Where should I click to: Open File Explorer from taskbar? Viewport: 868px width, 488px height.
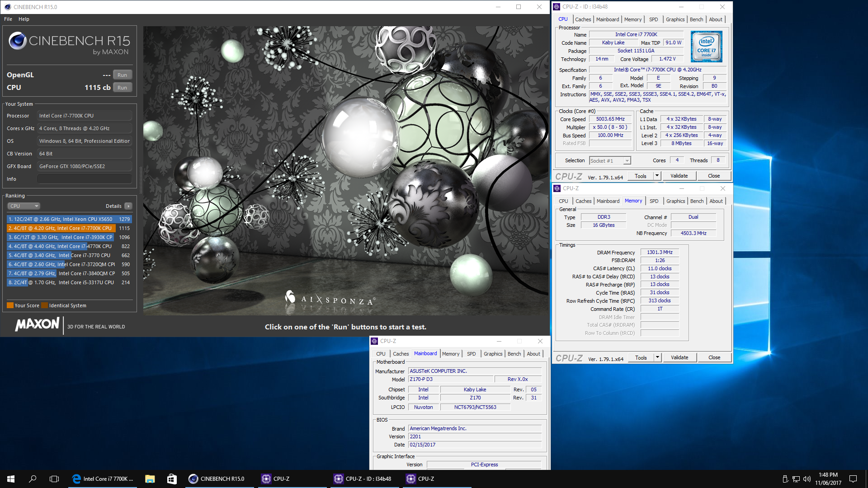coord(150,479)
